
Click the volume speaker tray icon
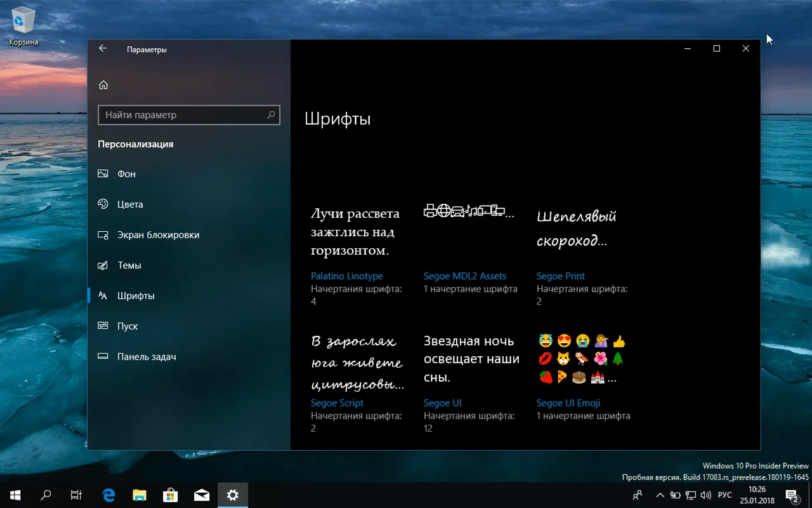(706, 495)
